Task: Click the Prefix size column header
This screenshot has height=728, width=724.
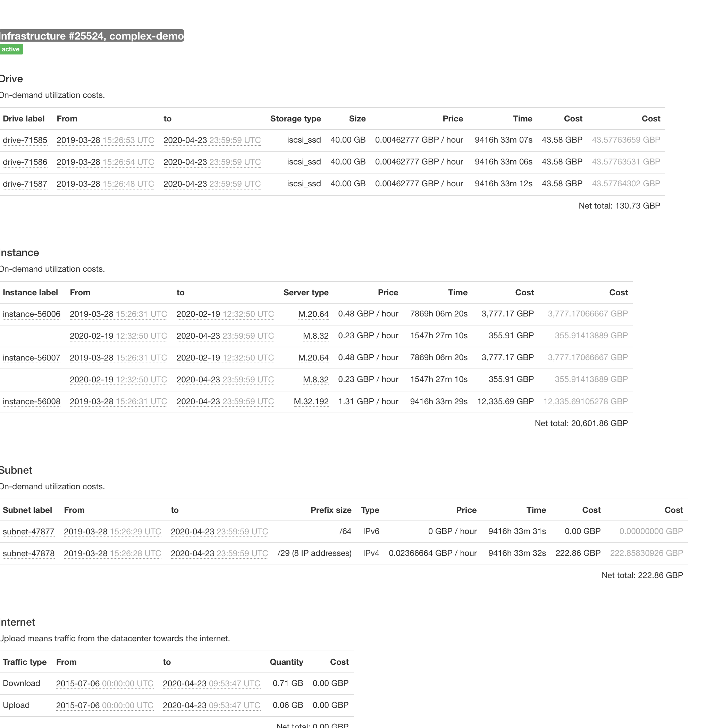Action: pyautogui.click(x=331, y=510)
